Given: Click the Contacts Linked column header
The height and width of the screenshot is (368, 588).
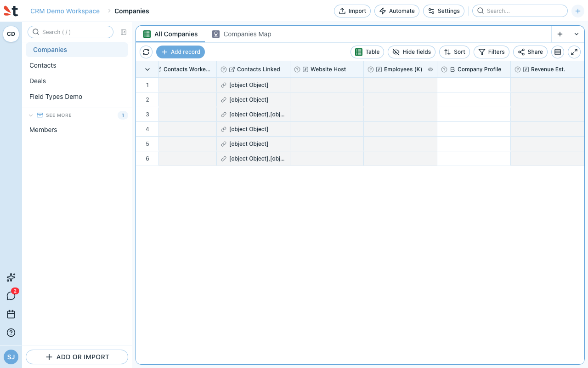Looking at the screenshot, I should [254, 69].
